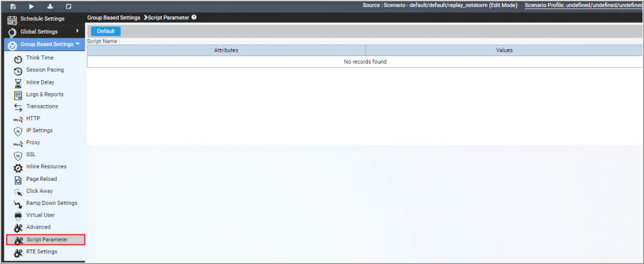644x264 pixels.
Task: Click the Attributes column header
Action: click(226, 50)
